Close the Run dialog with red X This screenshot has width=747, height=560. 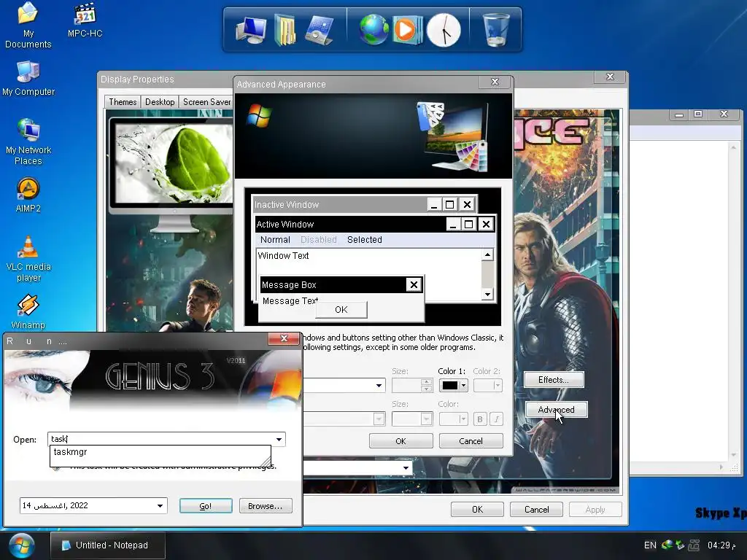[x=285, y=338]
